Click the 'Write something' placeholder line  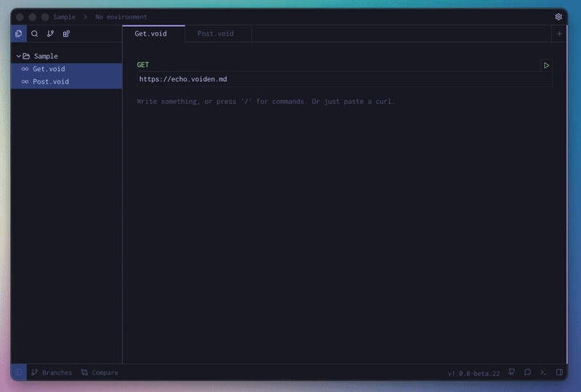pyautogui.click(x=266, y=102)
